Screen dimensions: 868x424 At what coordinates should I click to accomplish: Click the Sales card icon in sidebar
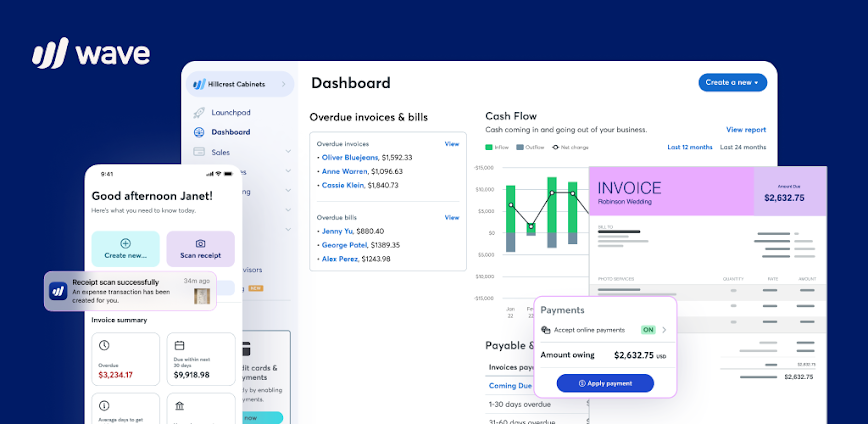pyautogui.click(x=199, y=152)
